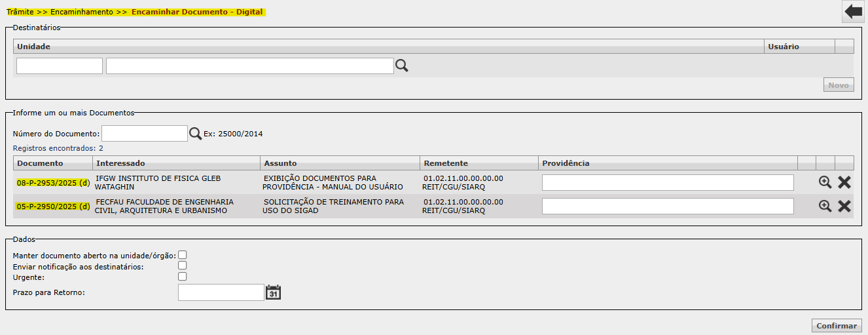View details of document 05-P-2950/2025
Viewport: 868px width, 335px height.
pyautogui.click(x=825, y=206)
